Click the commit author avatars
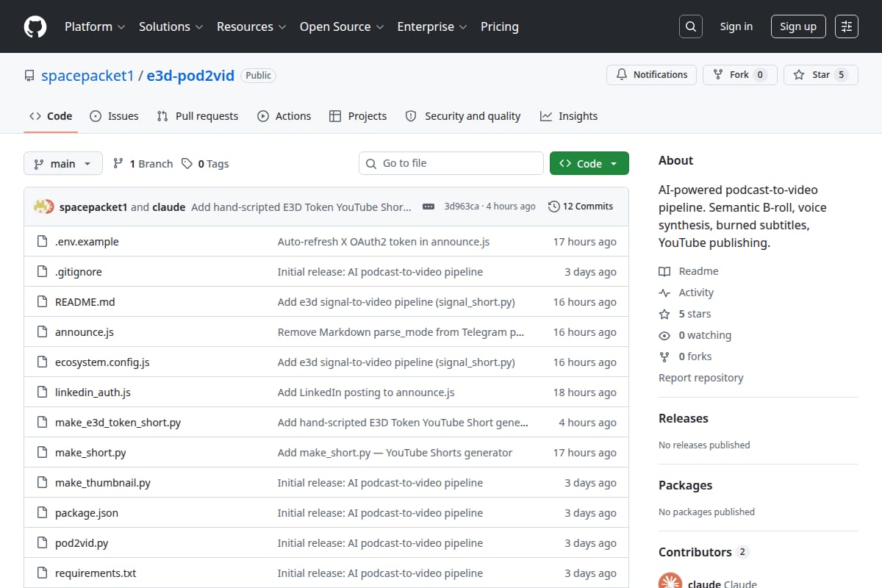The height and width of the screenshot is (588, 882). coord(44,207)
